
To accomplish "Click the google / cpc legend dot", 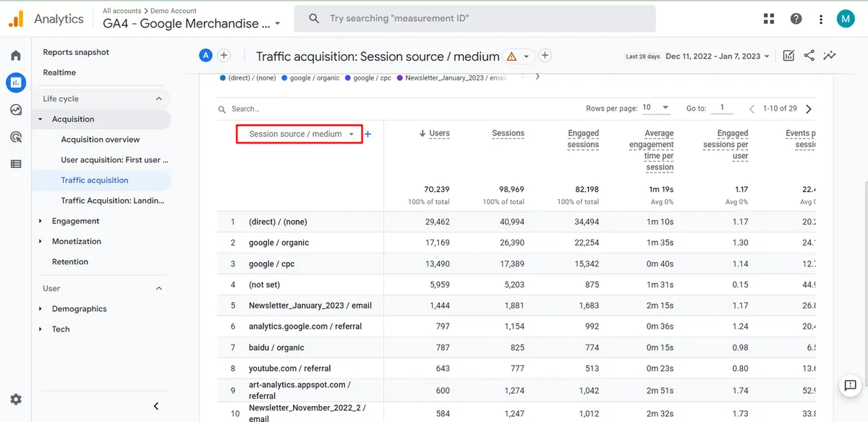I will 349,77.
